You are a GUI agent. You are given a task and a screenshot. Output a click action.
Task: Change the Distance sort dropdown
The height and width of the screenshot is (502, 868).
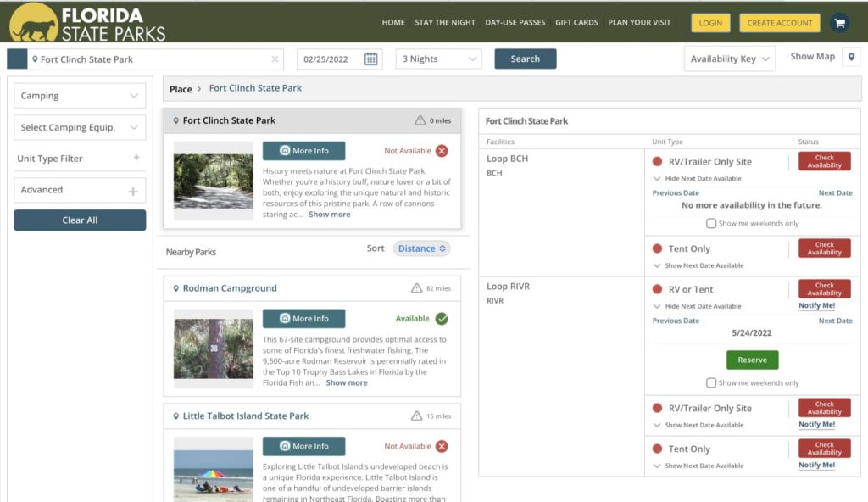click(x=422, y=248)
